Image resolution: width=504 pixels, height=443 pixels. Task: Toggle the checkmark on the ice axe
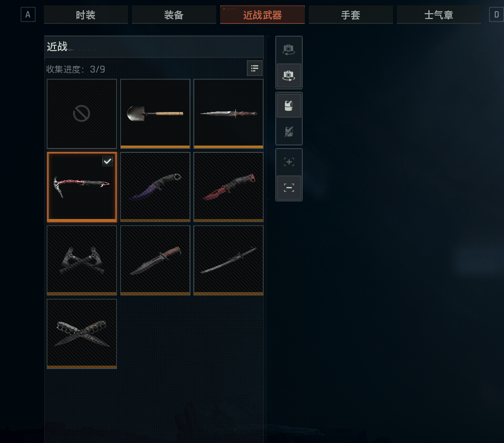click(x=107, y=161)
